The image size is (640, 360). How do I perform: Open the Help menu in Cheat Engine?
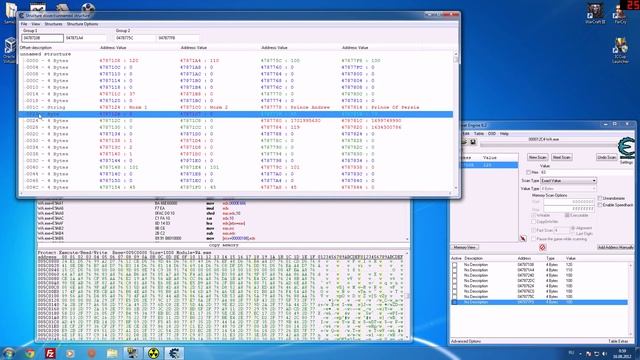point(504,133)
